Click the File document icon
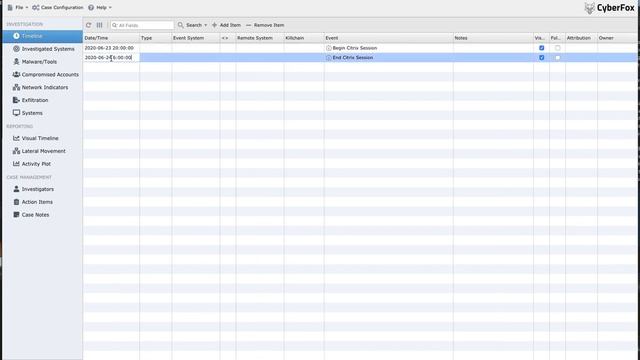This screenshot has height=360, width=640. (x=10, y=7)
